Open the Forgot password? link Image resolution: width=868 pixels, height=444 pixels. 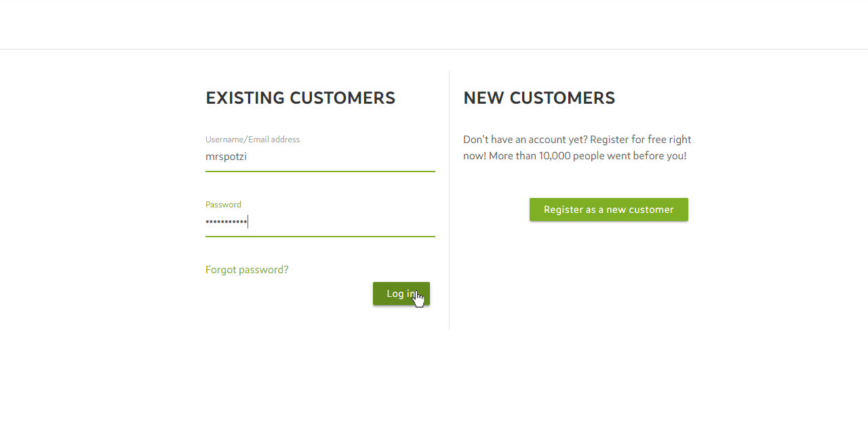[247, 270]
